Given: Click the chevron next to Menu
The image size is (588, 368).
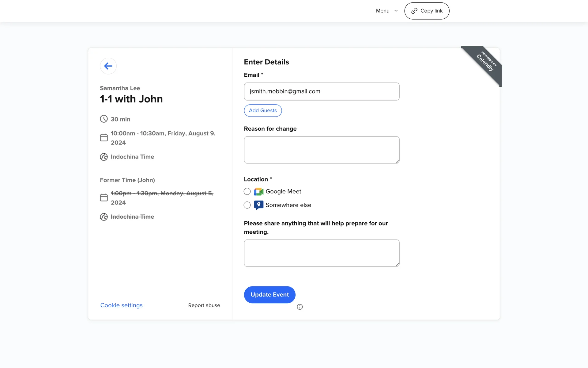Looking at the screenshot, I should [x=396, y=11].
